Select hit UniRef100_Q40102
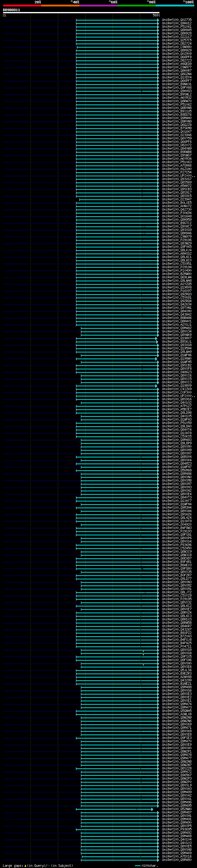Screen dimensions: 197x868 177,403
